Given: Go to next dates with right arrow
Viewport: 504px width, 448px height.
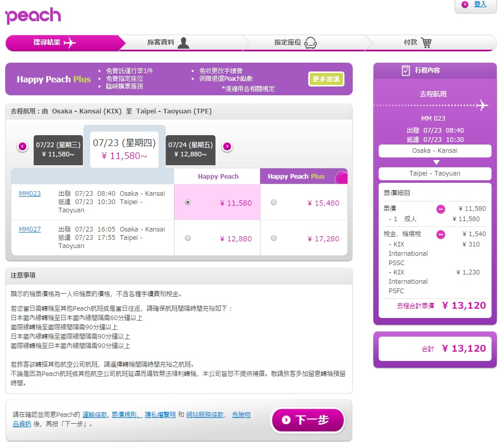Looking at the screenshot, I should [x=227, y=147].
